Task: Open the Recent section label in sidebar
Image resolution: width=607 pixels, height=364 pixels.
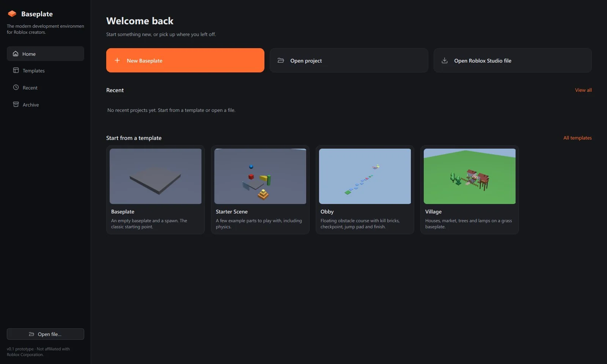Action: (30, 88)
